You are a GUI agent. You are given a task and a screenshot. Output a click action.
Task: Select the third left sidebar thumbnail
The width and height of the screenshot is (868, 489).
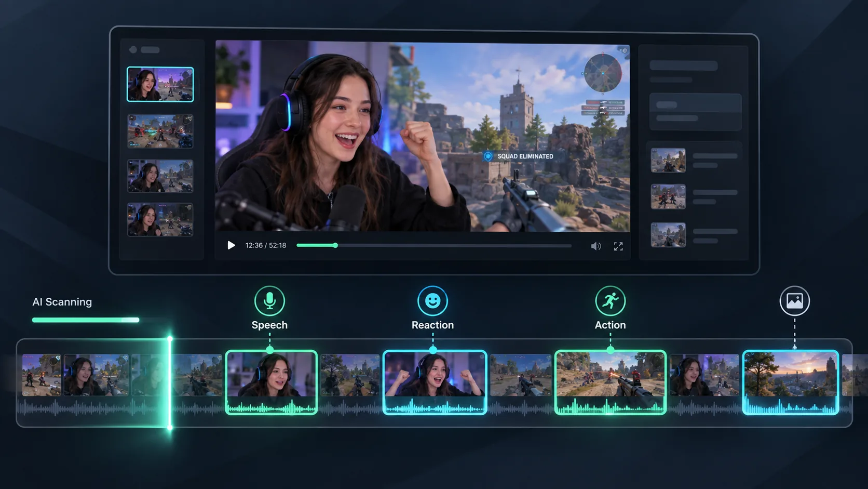[x=160, y=176]
